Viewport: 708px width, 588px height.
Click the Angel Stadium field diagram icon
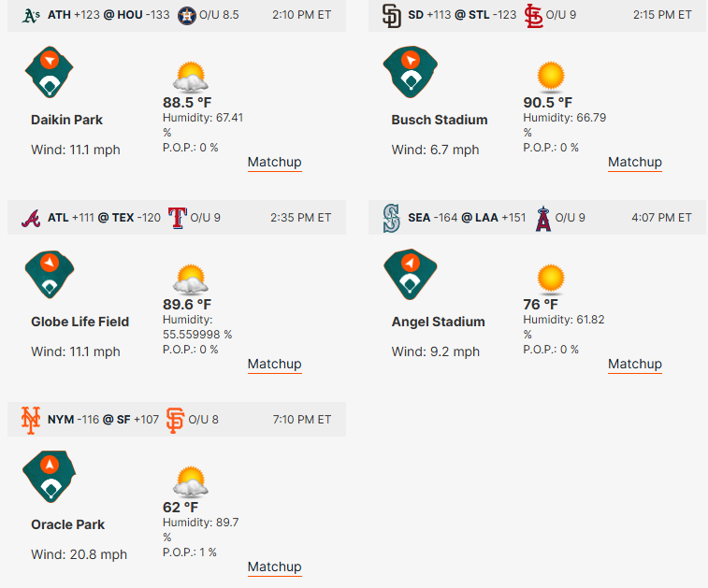pyautogui.click(x=411, y=274)
